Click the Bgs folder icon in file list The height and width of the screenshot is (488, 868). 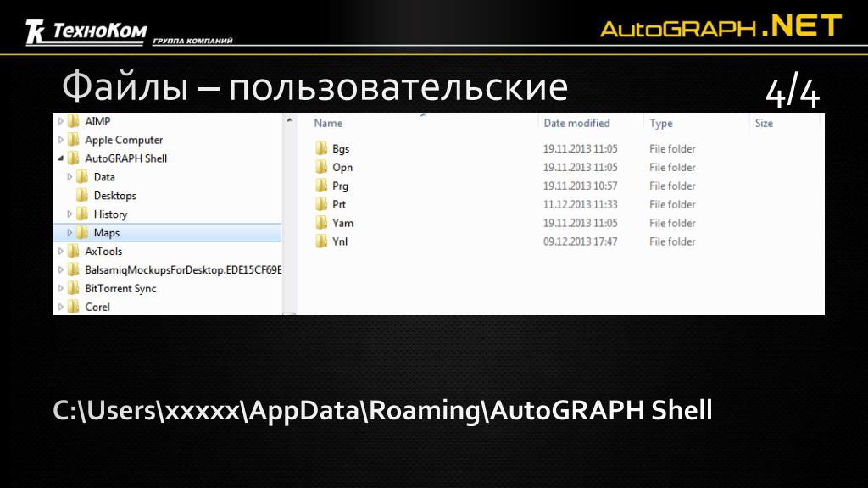[x=321, y=148]
